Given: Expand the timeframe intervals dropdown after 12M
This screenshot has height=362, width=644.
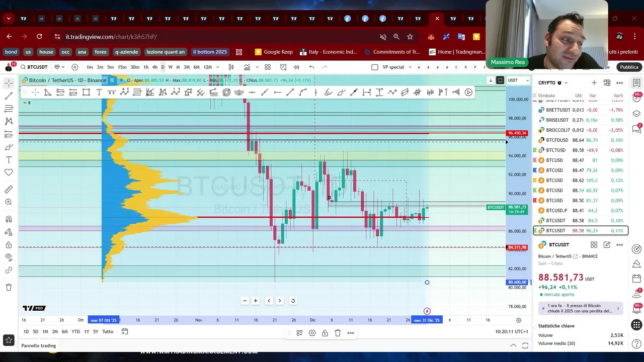Looking at the screenshot, I should (217, 67).
